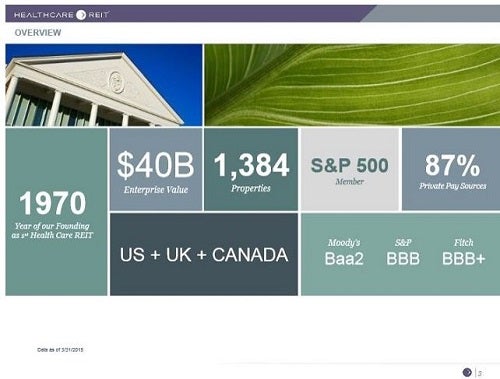
Task: Click the Healthcare REIT logo circle icon
Action: 81,15
